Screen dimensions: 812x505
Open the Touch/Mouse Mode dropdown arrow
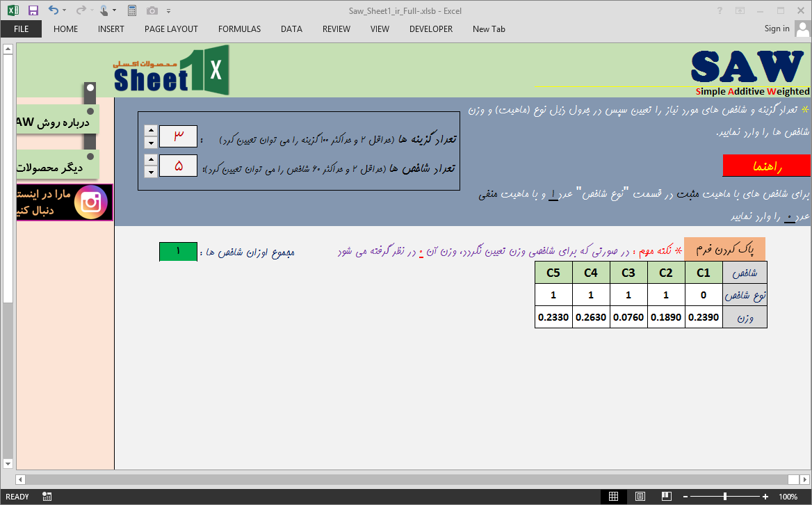point(115,10)
